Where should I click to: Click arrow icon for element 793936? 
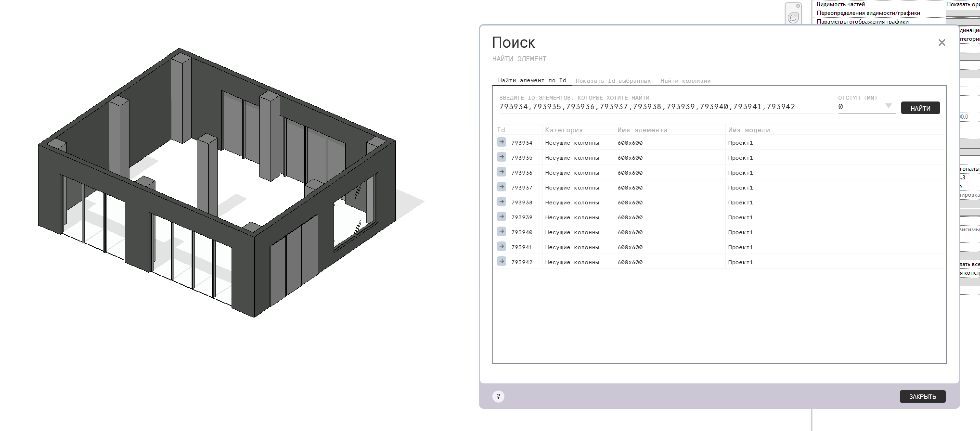point(501,172)
